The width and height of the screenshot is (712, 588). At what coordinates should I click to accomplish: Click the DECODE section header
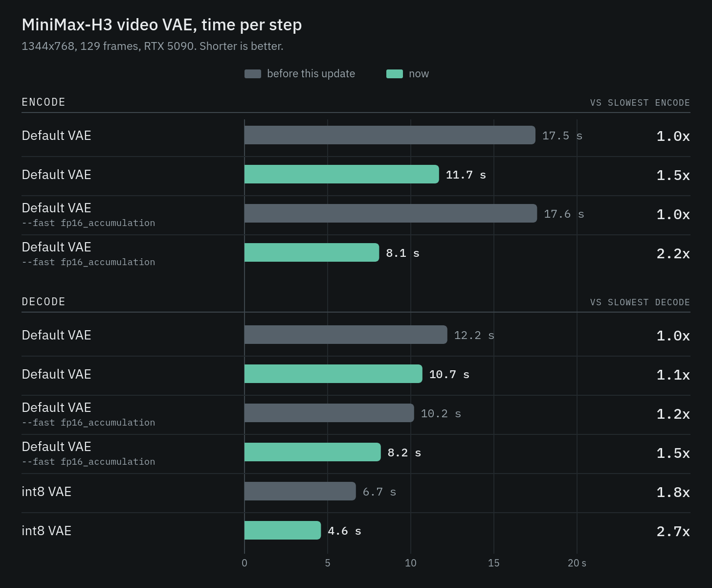[44, 302]
